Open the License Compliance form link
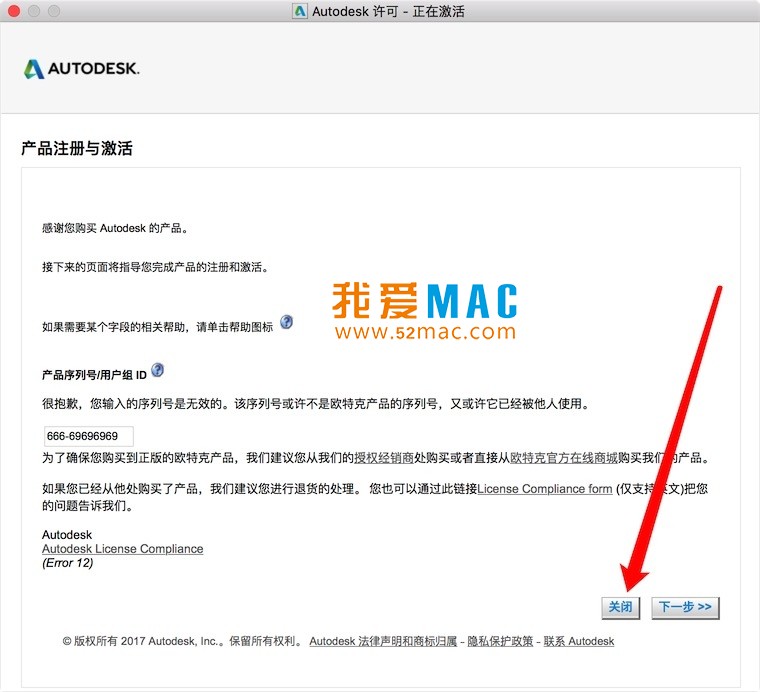Viewport: 760px width, 692px height. coord(545,489)
